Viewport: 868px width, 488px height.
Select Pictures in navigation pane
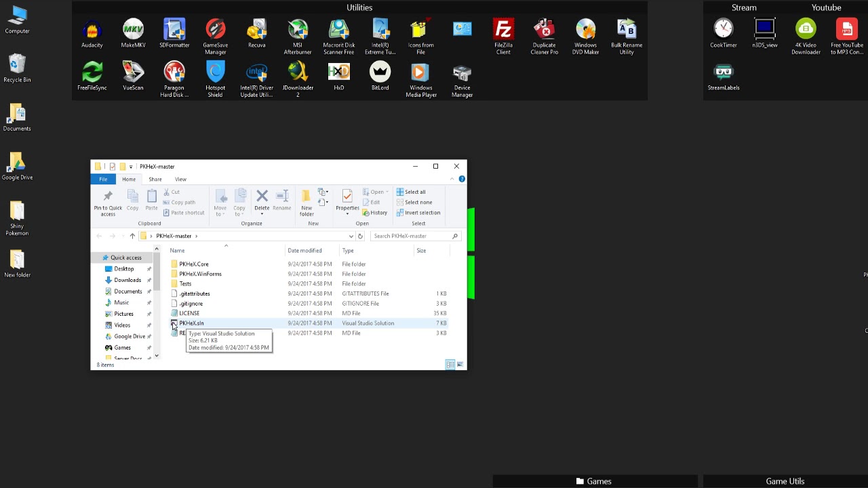click(x=123, y=314)
